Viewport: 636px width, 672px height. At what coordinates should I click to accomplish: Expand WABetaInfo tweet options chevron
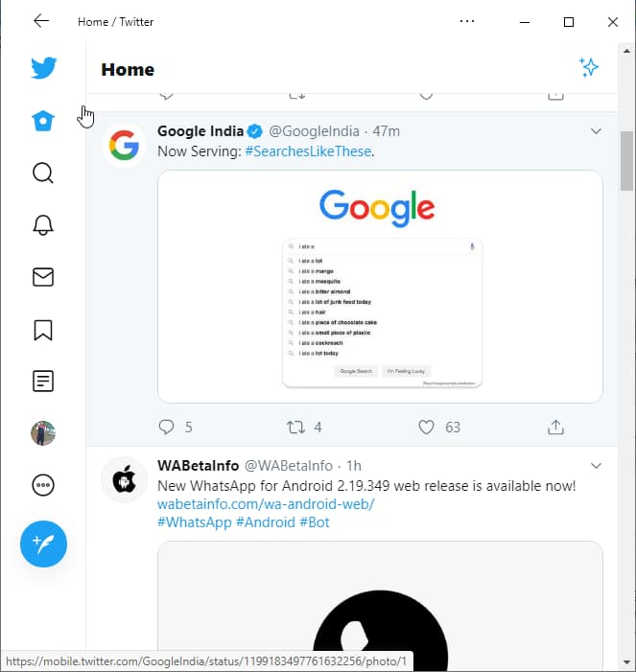[596, 466]
